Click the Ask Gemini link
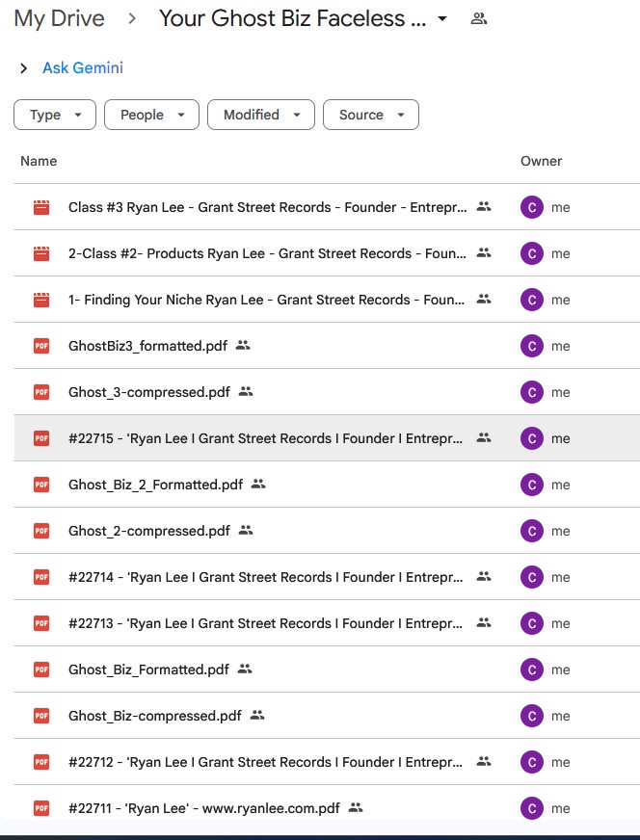The height and width of the screenshot is (840, 640). (x=83, y=68)
